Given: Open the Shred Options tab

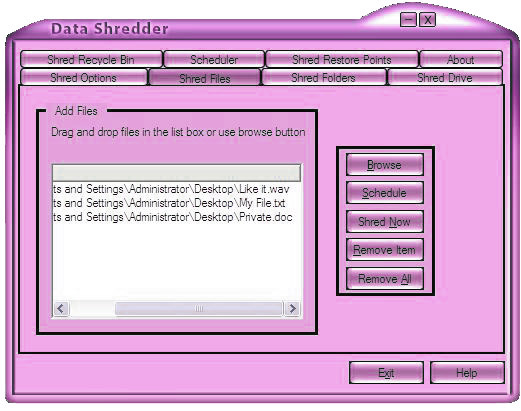Looking at the screenshot, I should 83,77.
